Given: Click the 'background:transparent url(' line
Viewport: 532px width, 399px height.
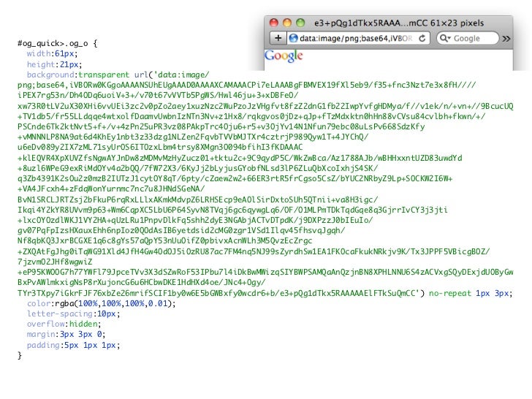Looking at the screenshot, I should tap(118, 75).
